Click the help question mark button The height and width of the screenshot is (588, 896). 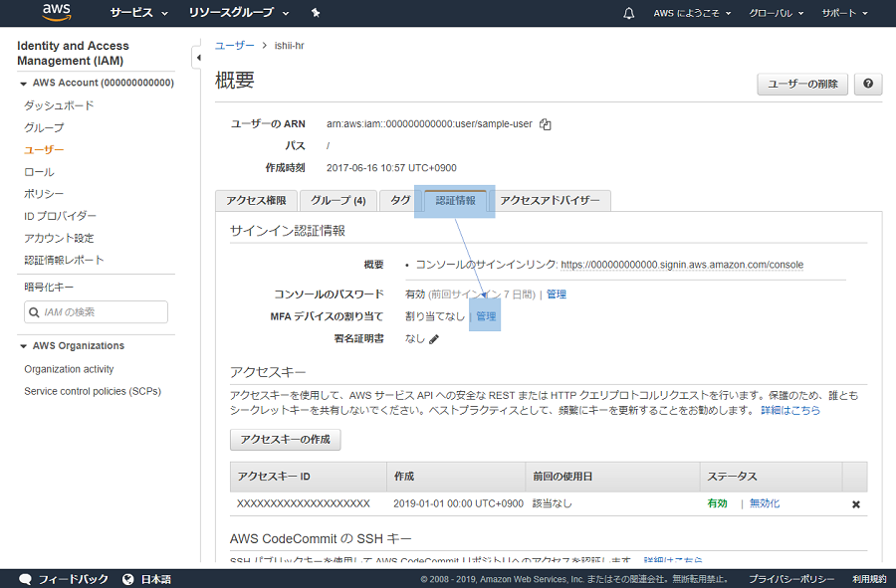click(x=868, y=84)
